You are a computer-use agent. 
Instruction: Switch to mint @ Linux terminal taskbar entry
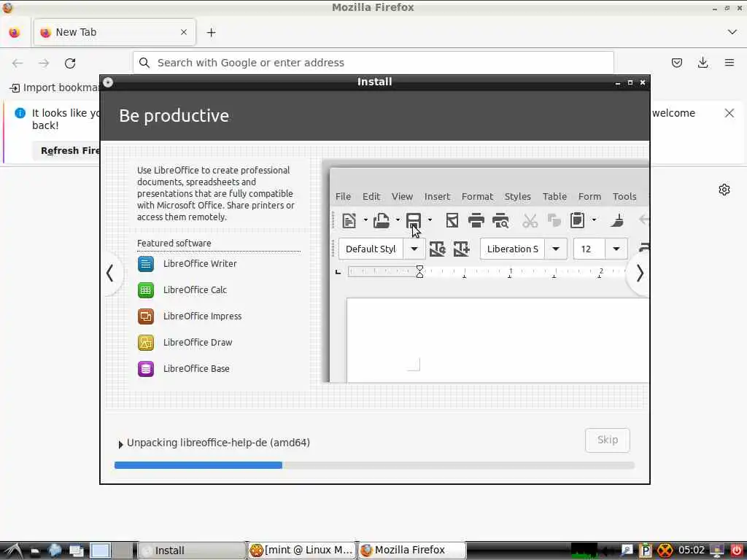(302, 551)
